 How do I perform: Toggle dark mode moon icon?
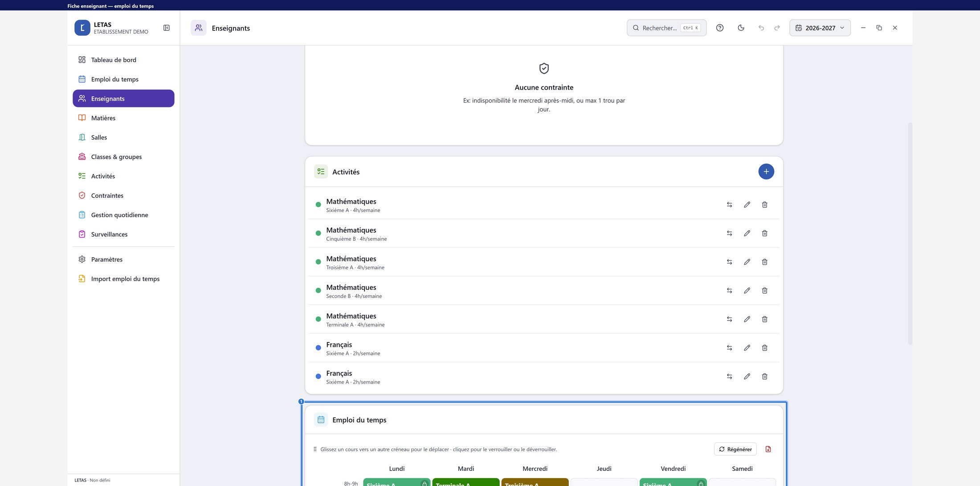point(741,28)
